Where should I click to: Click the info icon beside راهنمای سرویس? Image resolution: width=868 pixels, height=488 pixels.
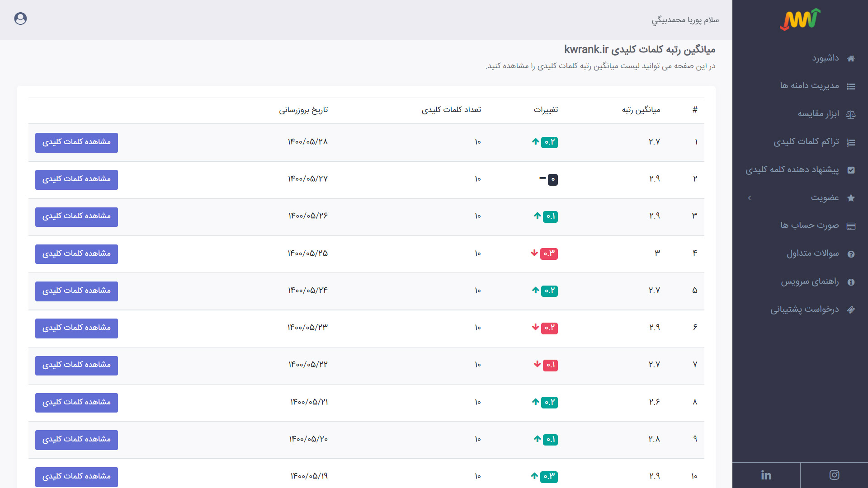tap(851, 282)
